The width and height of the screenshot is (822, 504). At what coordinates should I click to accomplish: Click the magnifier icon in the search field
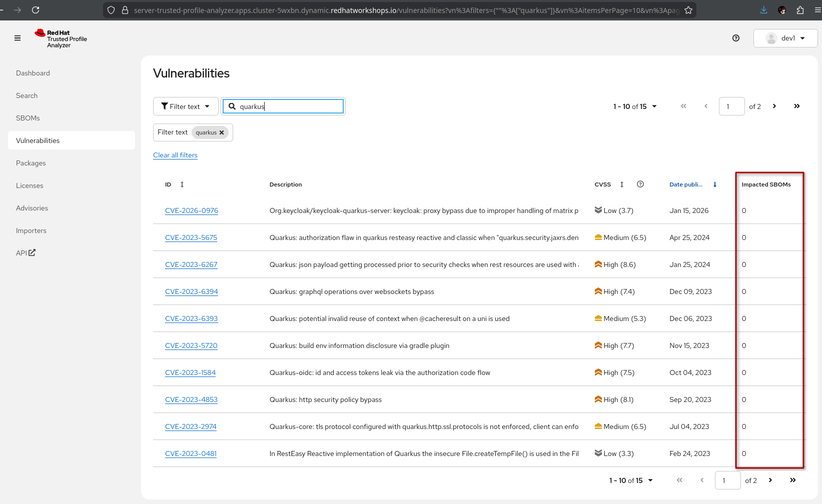[232, 106]
